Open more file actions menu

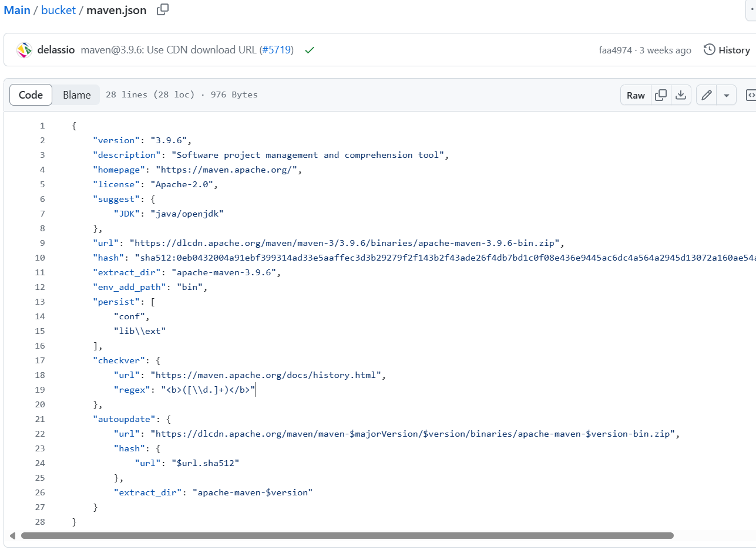coord(752,11)
